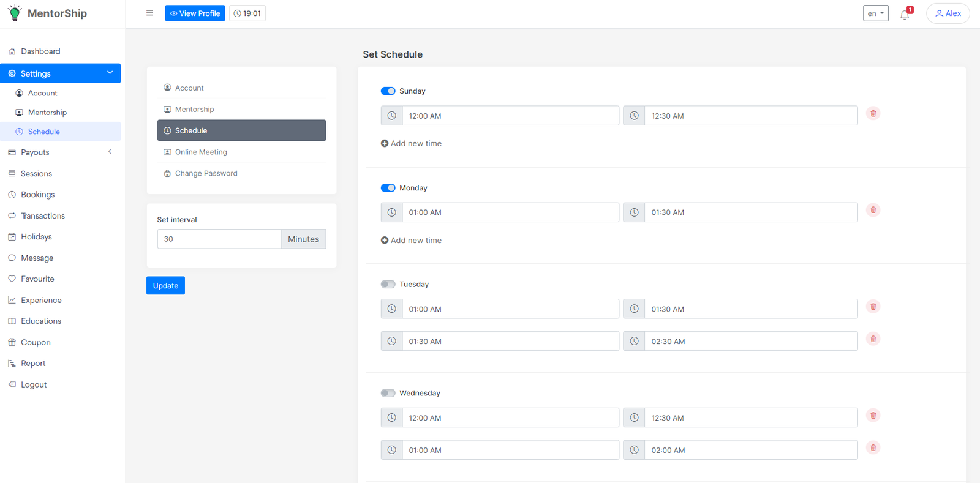This screenshot has width=980, height=483.
Task: Click the MentorShip lightbulb logo
Action: (x=15, y=13)
